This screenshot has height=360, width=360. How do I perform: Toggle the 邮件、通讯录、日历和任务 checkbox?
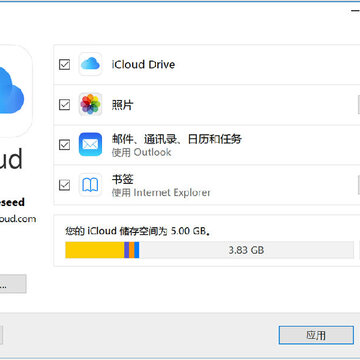[64, 145]
